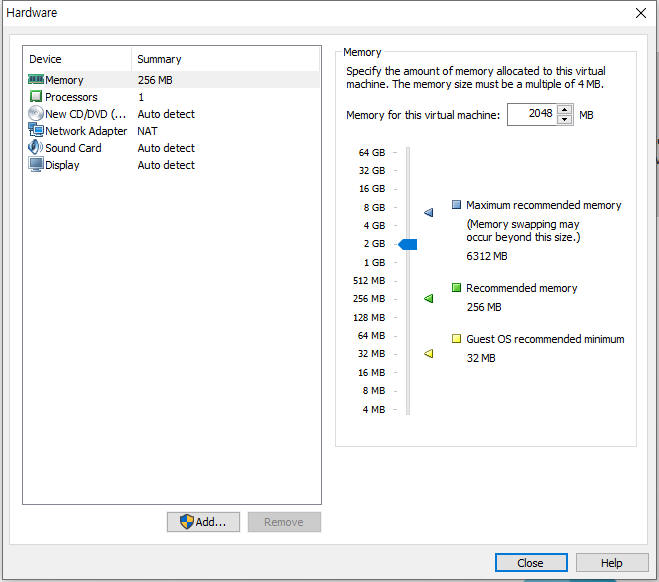Click the Network Adapter icon
This screenshot has height=582, width=659.
pyautogui.click(x=36, y=130)
